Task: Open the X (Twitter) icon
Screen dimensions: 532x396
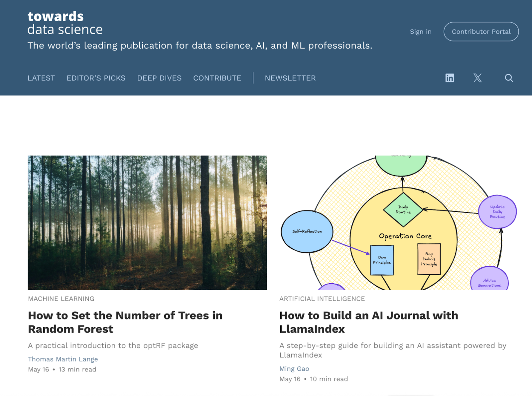Action: pos(477,78)
